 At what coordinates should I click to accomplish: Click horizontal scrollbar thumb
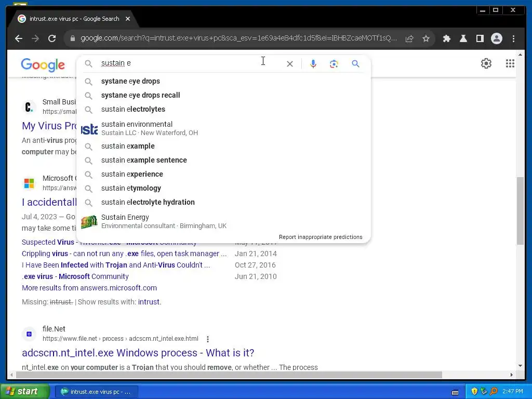[229, 375]
